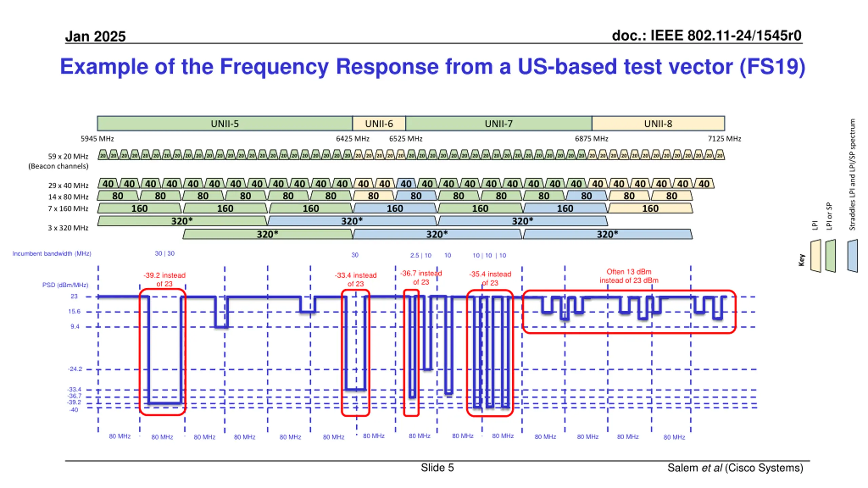Viewport: 868px width, 488px height.
Task: Select the UNII-6 band bar
Action: tap(379, 124)
